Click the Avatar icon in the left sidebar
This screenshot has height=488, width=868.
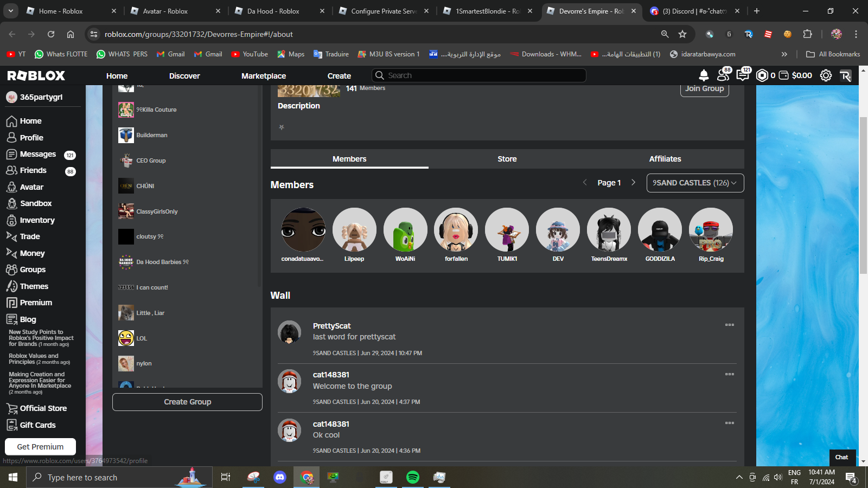pos(11,187)
